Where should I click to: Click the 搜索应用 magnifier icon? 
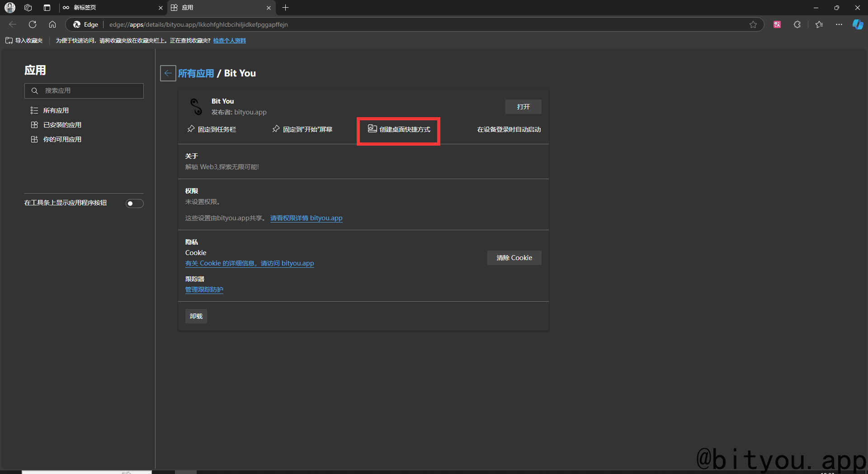click(x=34, y=91)
